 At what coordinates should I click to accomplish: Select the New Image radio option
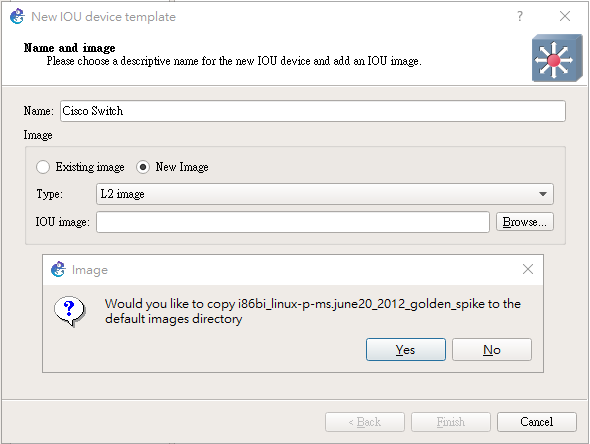pos(143,167)
